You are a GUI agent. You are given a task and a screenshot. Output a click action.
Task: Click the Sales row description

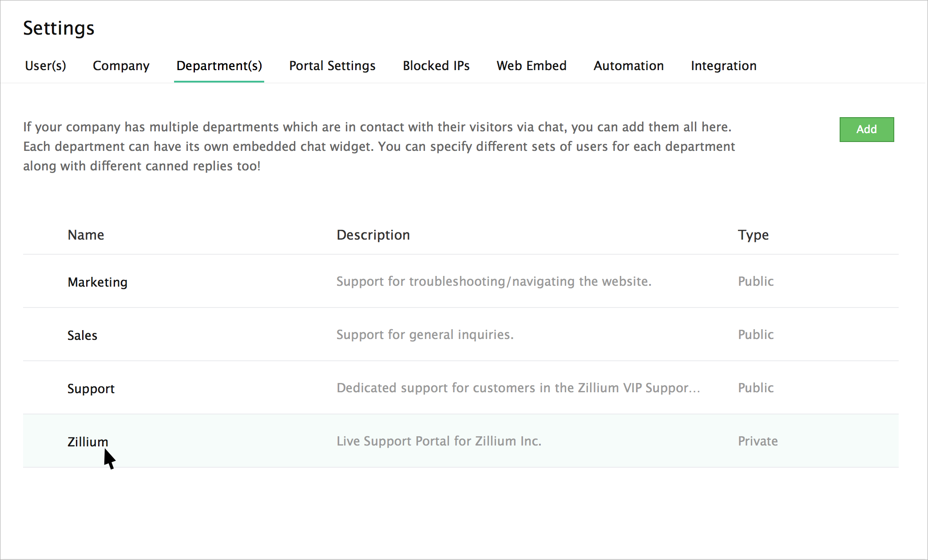[x=424, y=335]
